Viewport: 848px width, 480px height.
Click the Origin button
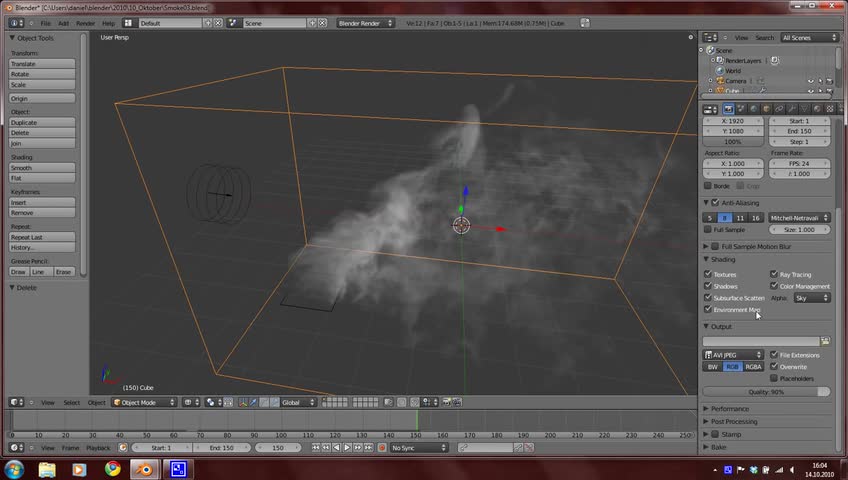(42, 98)
